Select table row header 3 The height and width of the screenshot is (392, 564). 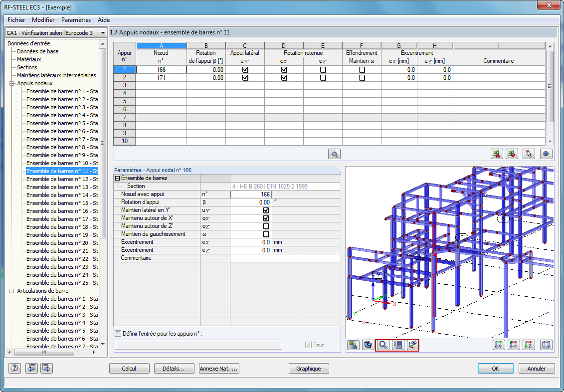125,85
